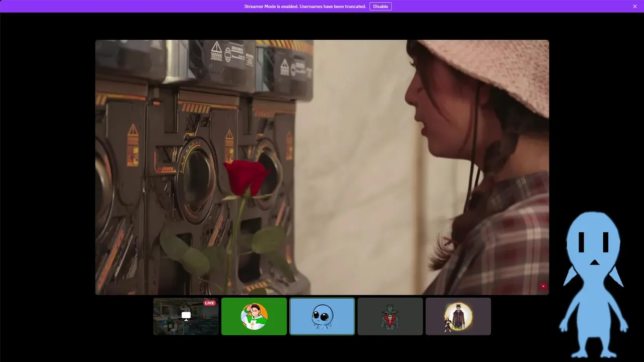Dismiss the Streamer Mode banner with X
Screen dimensions: 644x362
(635, 7)
